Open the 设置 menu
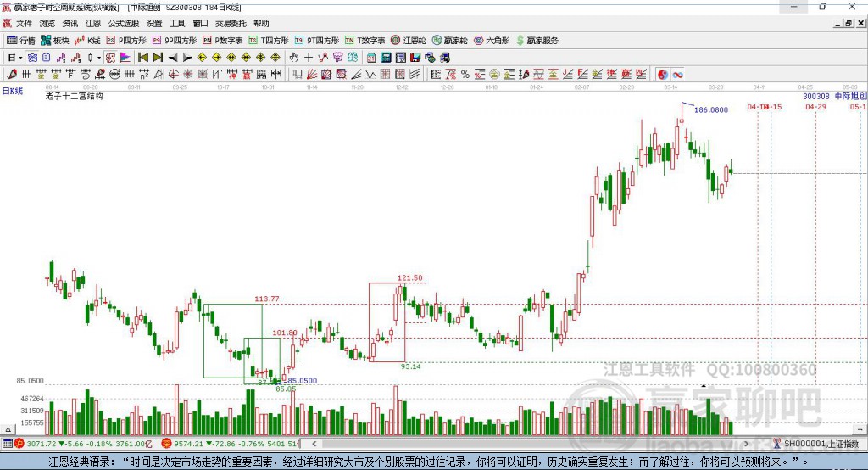Screen dimensions: 868x470 pyautogui.click(x=154, y=23)
